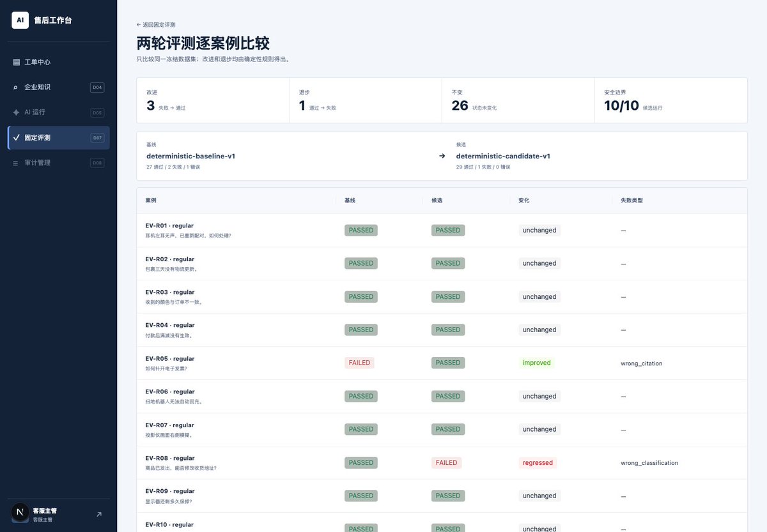Click the 企业知识 search icon
Image resolution: width=767 pixels, height=532 pixels.
click(16, 87)
